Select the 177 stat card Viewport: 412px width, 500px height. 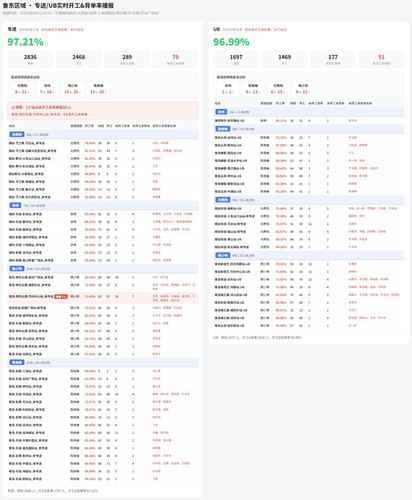333,59
